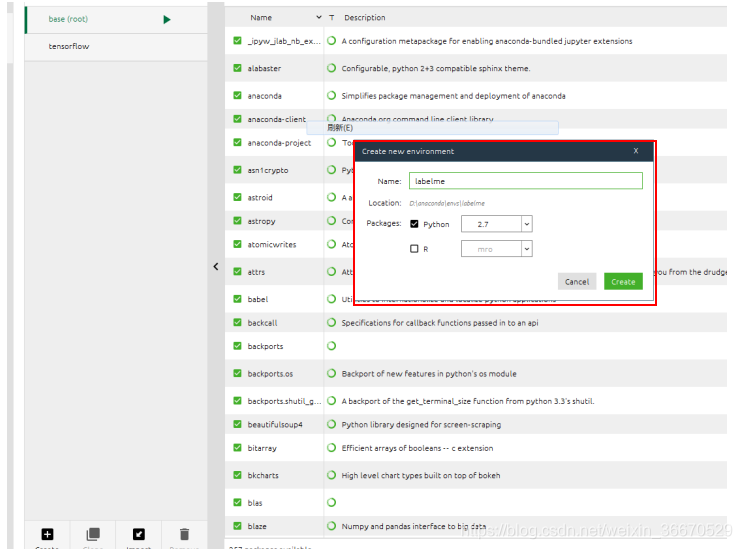
Task: Close the Create new environment dialog
Action: (x=636, y=151)
